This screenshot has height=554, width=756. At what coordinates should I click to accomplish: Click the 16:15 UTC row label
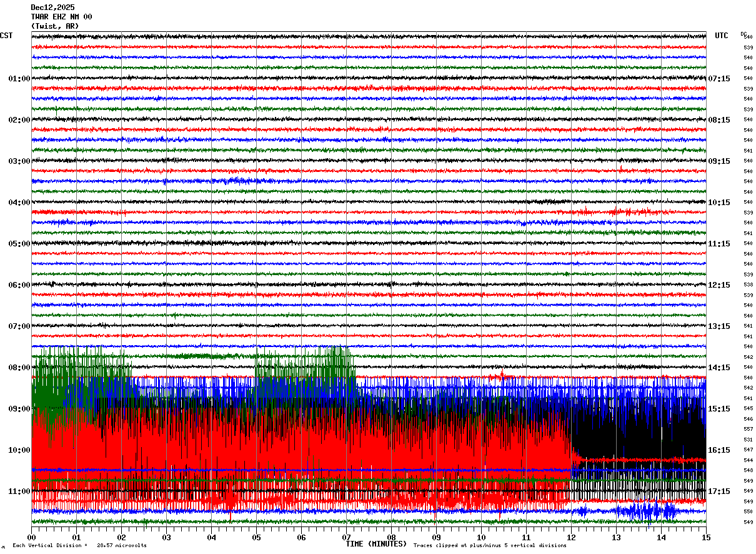tap(719, 450)
